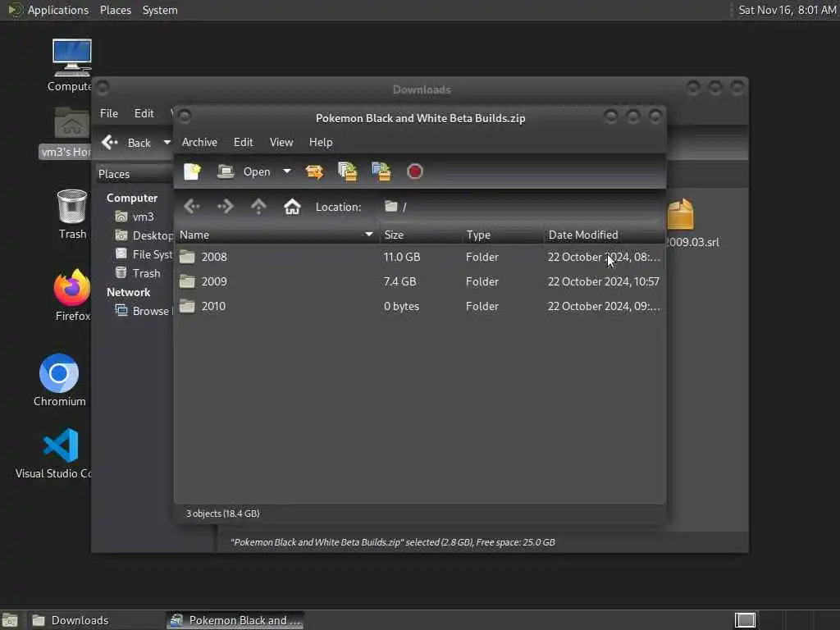840x630 pixels.
Task: Open Places sidebar selector in Downloads window
Action: pos(134,174)
